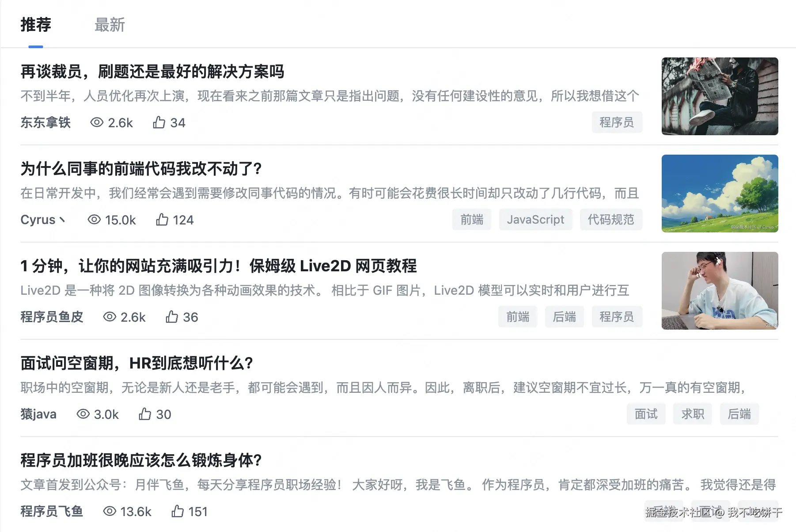Click the eye icon beside 3.0k views
The width and height of the screenshot is (796, 532).
tap(83, 414)
